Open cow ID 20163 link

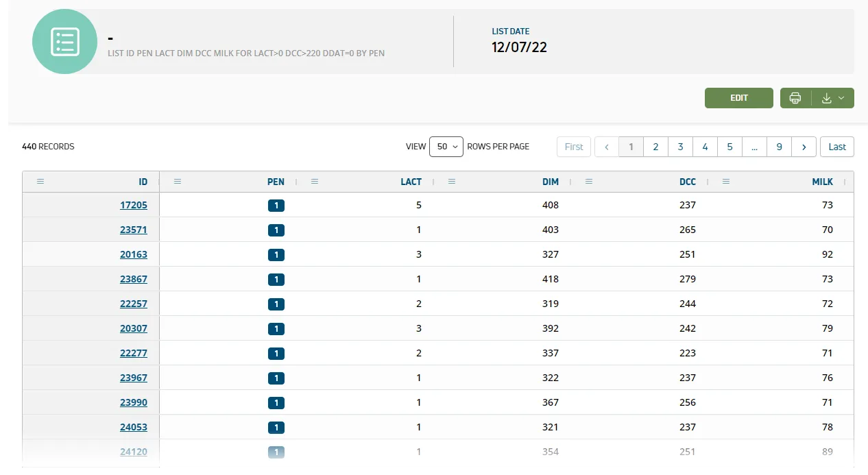pos(134,254)
